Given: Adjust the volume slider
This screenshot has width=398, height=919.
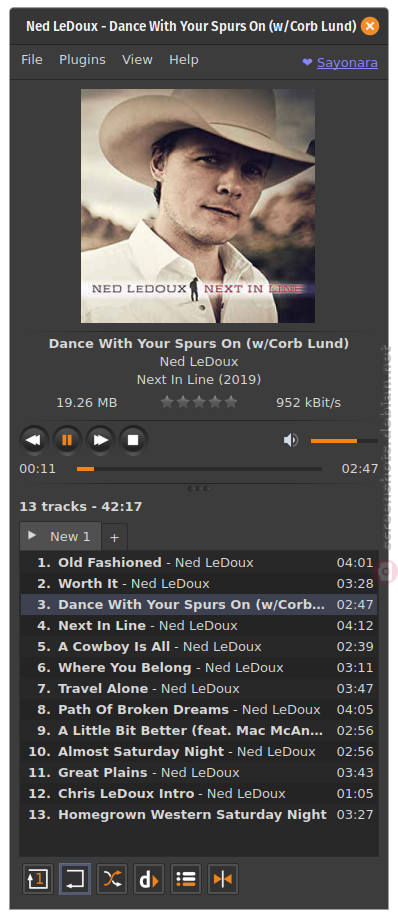Looking at the screenshot, I should (x=344, y=441).
